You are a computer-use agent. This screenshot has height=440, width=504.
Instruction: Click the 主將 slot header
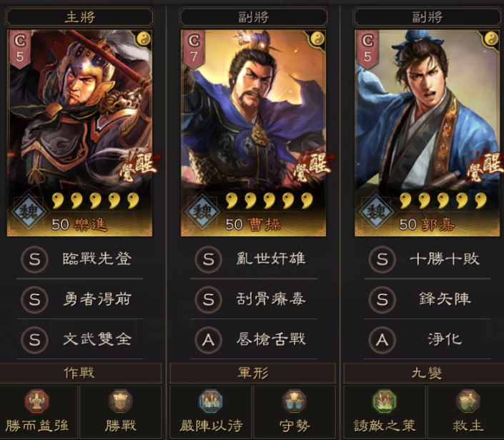pos(79,17)
